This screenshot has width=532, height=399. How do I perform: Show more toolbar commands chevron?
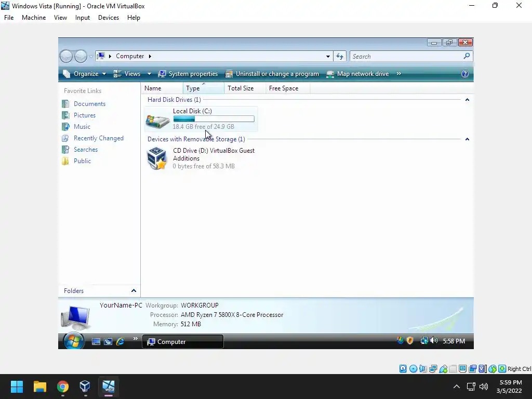point(399,74)
